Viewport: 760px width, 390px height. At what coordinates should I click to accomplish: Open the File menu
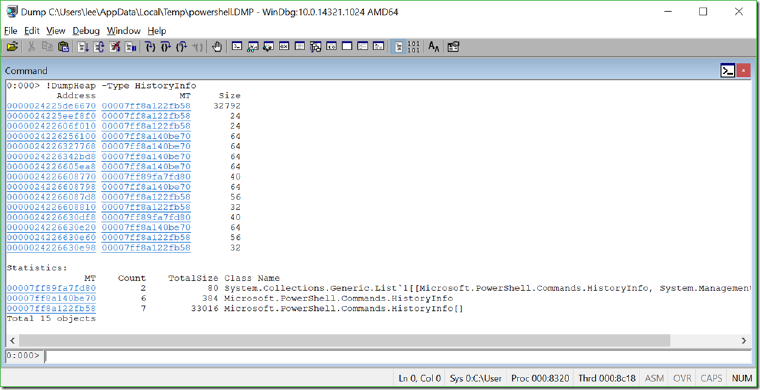point(11,31)
